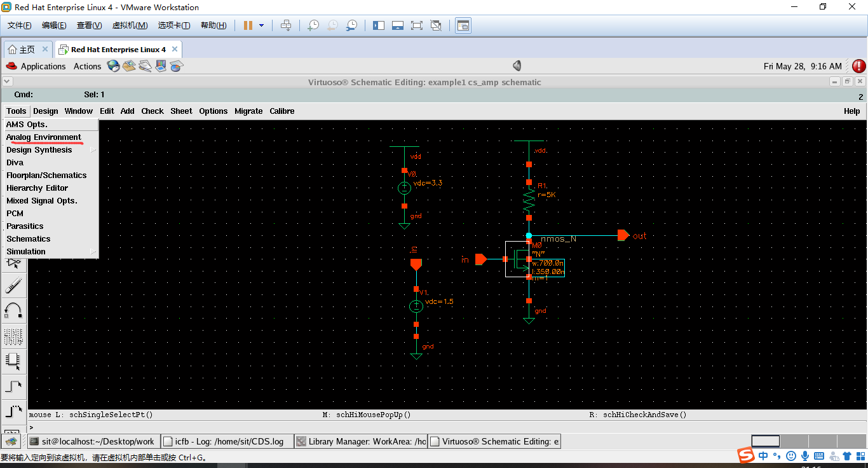Click the VMware pause virtual machine button
The image size is (868, 468).
pyautogui.click(x=248, y=25)
